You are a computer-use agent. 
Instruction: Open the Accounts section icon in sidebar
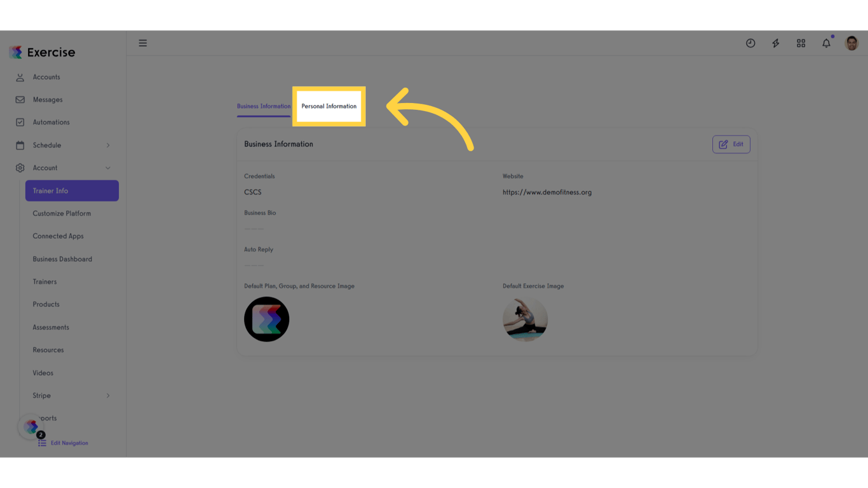click(21, 77)
